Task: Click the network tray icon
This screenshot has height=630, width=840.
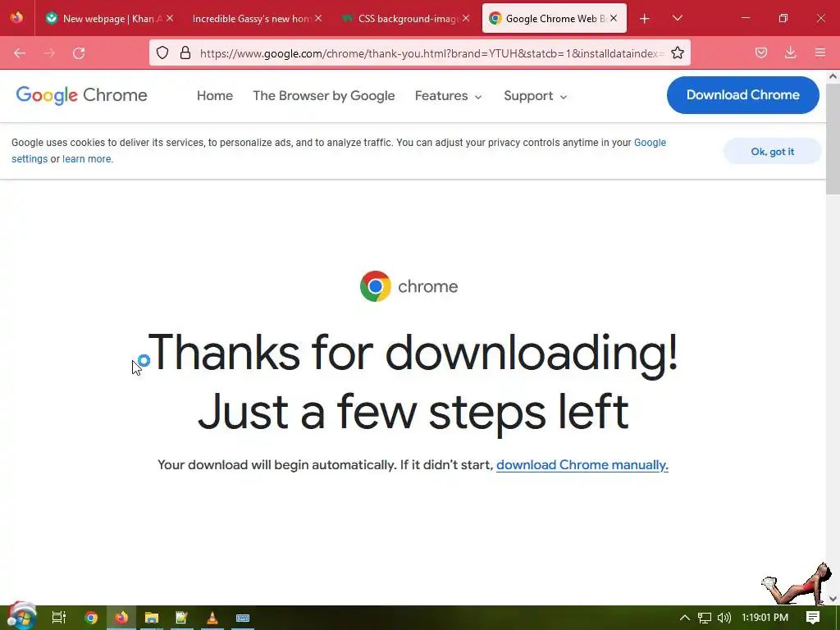Action: point(704,618)
